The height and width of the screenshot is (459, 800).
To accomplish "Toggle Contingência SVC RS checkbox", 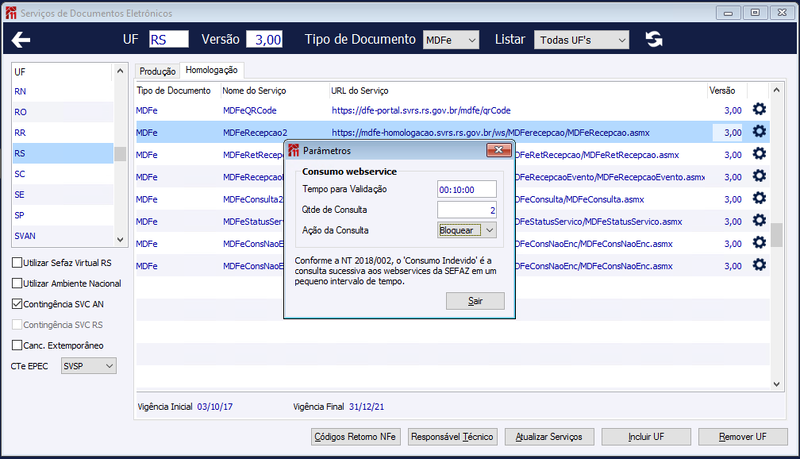I will pyautogui.click(x=17, y=324).
